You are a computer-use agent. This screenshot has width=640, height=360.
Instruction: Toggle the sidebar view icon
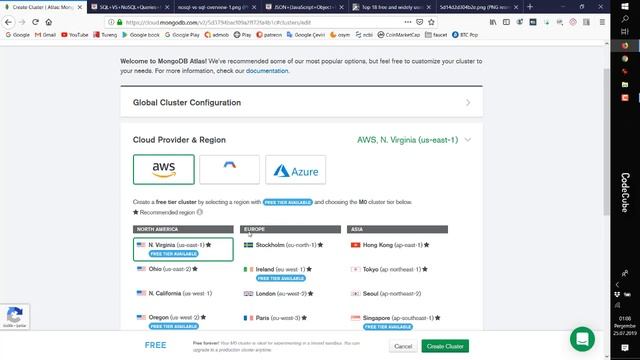pos(506,22)
